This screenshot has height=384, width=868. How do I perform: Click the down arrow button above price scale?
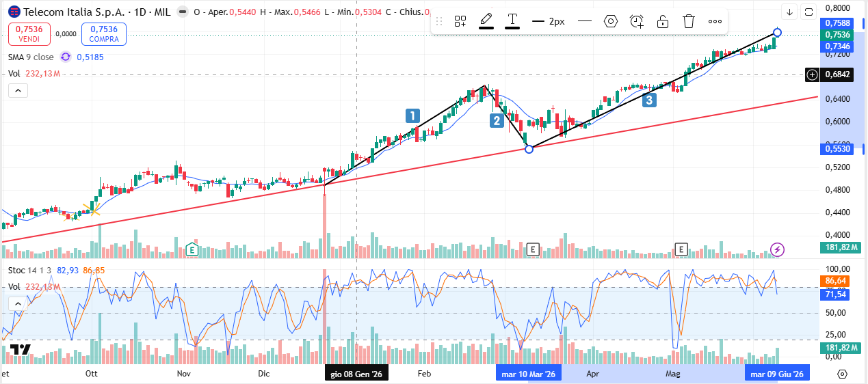point(790,12)
